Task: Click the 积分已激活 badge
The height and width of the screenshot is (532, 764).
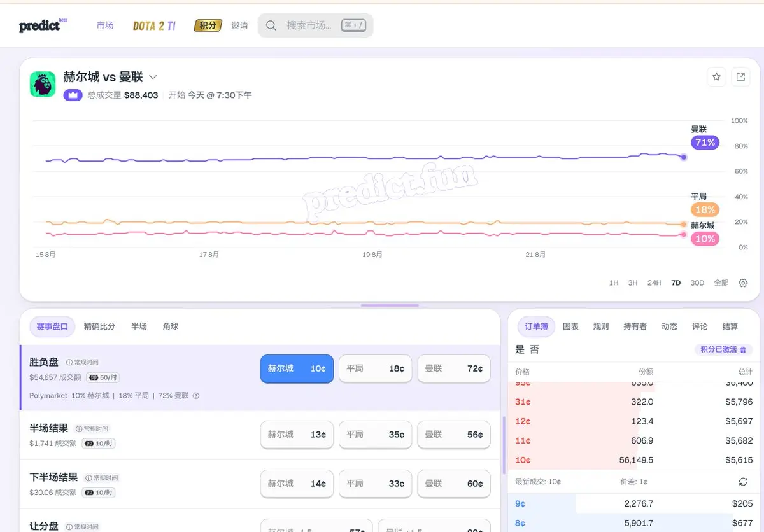Action: [x=723, y=349]
